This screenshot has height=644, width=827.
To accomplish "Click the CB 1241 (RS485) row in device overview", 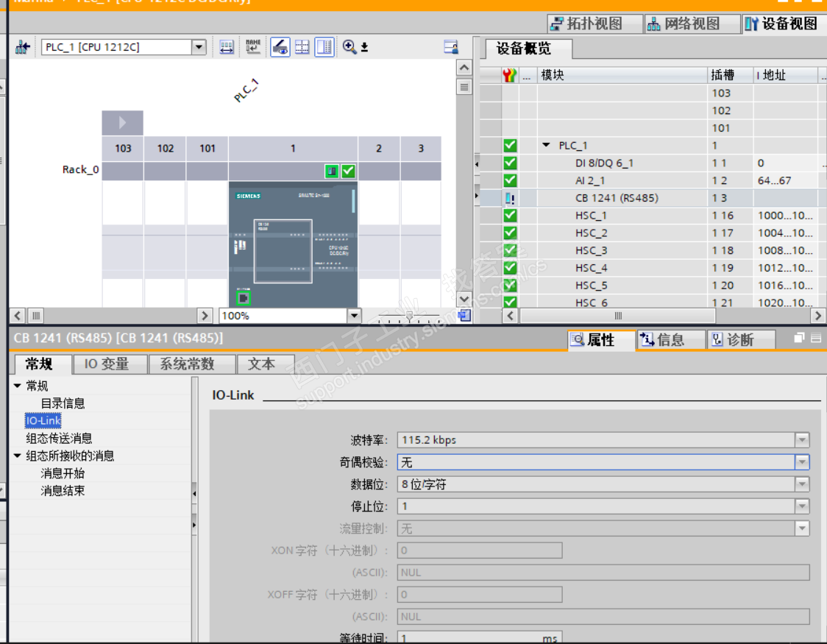I will (653, 198).
